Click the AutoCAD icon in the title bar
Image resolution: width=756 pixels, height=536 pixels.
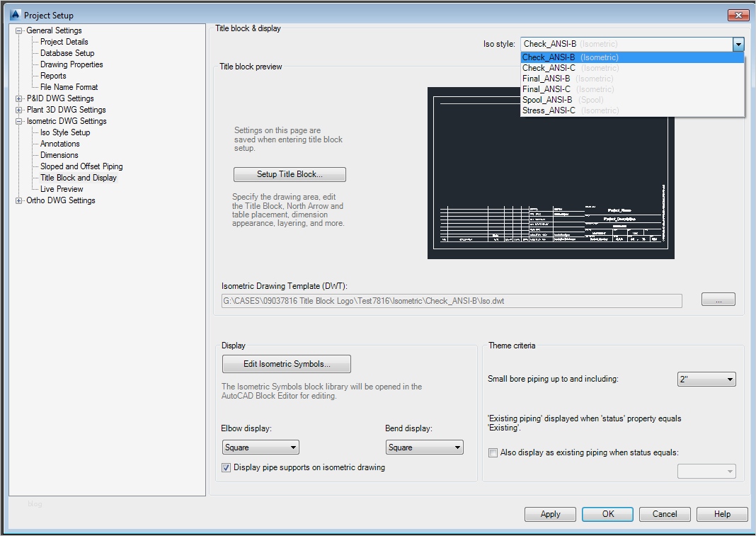tap(16, 15)
